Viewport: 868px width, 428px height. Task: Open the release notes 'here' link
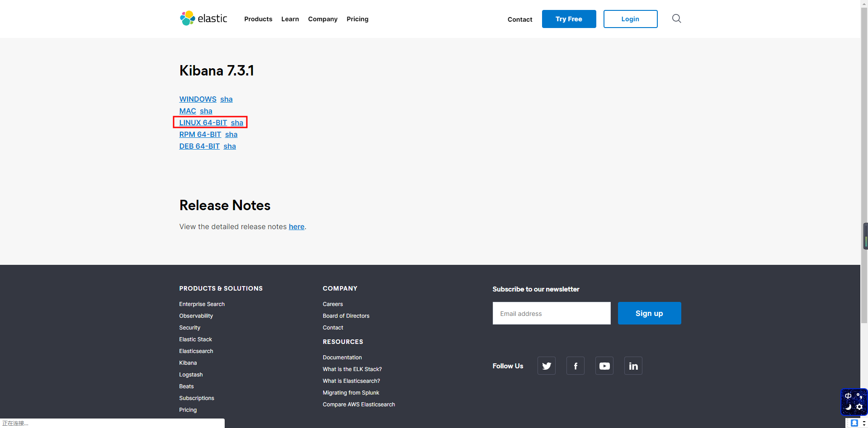click(x=297, y=226)
